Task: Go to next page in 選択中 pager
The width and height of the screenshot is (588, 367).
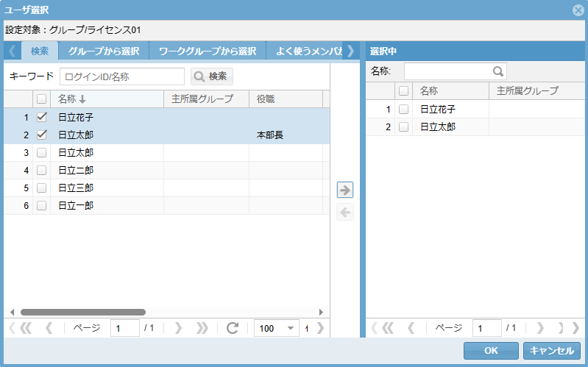Action: click(540, 328)
